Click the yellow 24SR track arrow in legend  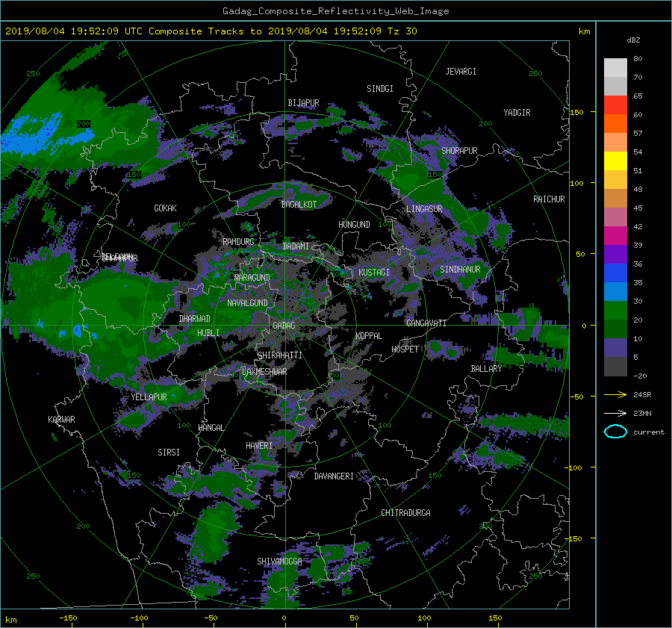615,394
